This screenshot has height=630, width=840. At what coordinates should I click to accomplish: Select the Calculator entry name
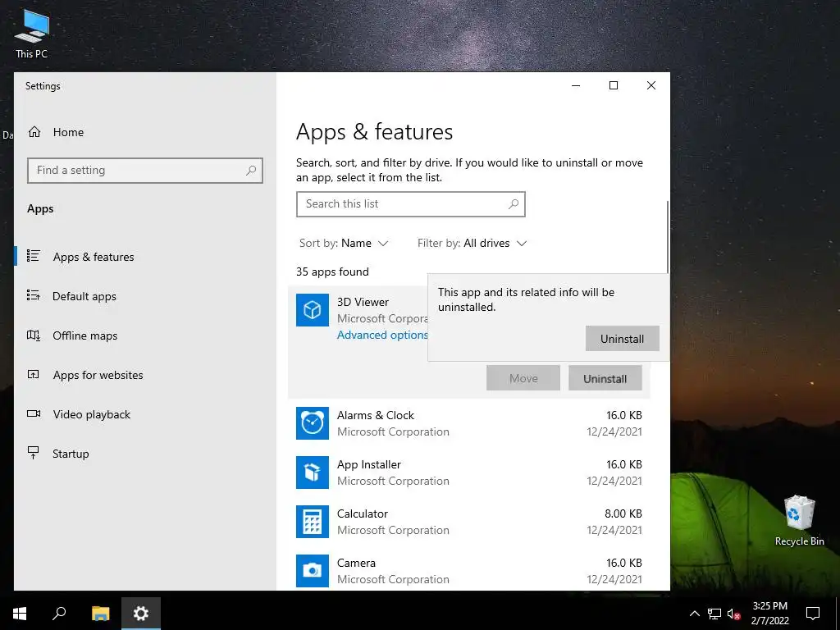click(362, 514)
